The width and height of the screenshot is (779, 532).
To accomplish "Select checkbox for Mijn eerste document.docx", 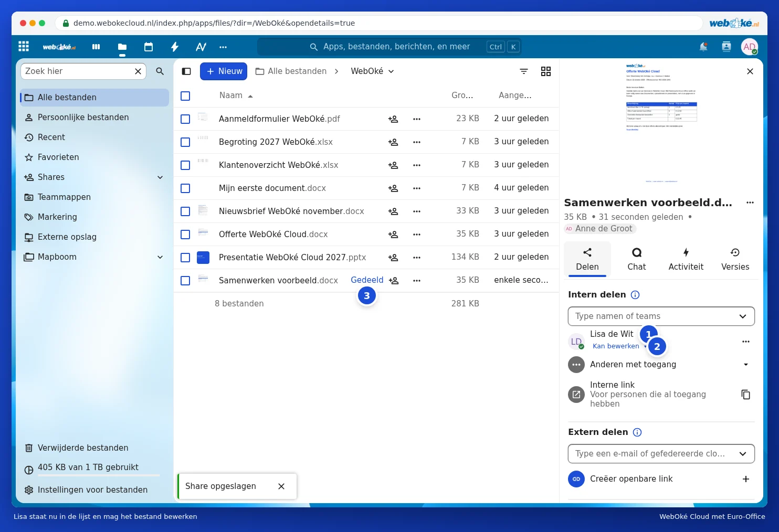I will (x=185, y=188).
